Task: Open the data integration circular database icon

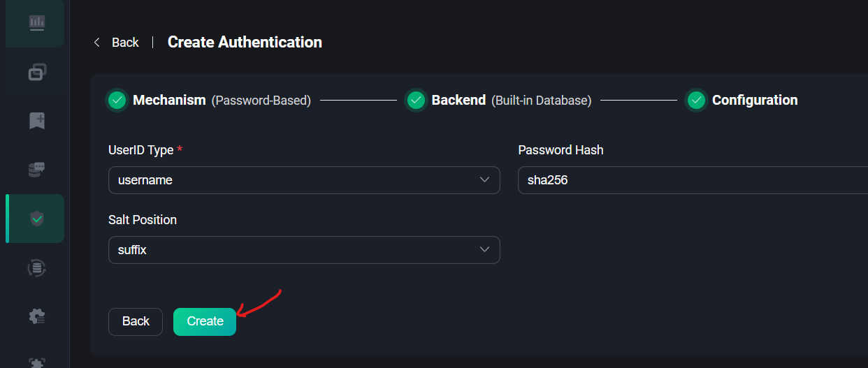Action: (x=37, y=267)
